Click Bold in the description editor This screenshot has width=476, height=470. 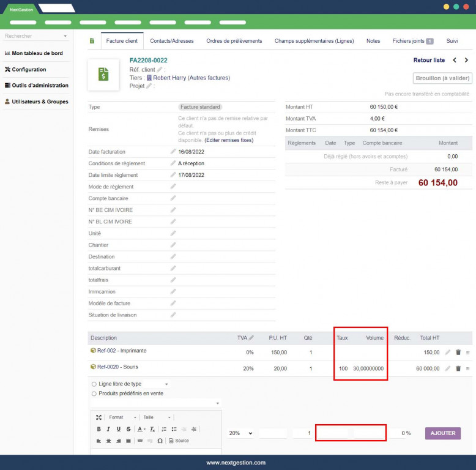point(99,429)
